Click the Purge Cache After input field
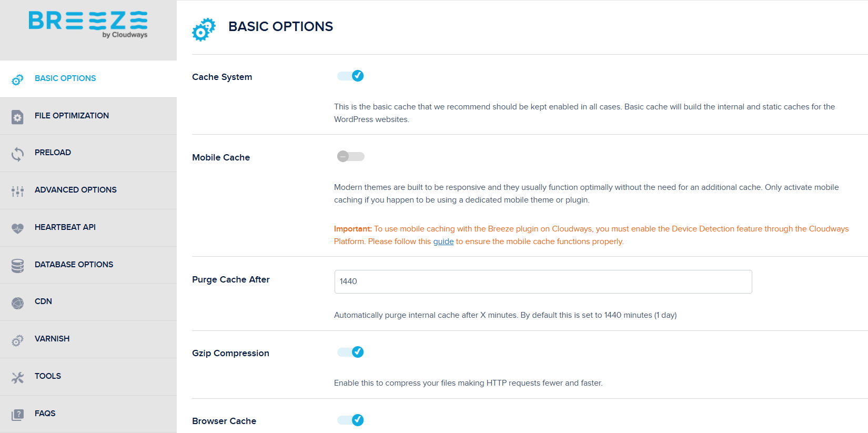 [543, 281]
